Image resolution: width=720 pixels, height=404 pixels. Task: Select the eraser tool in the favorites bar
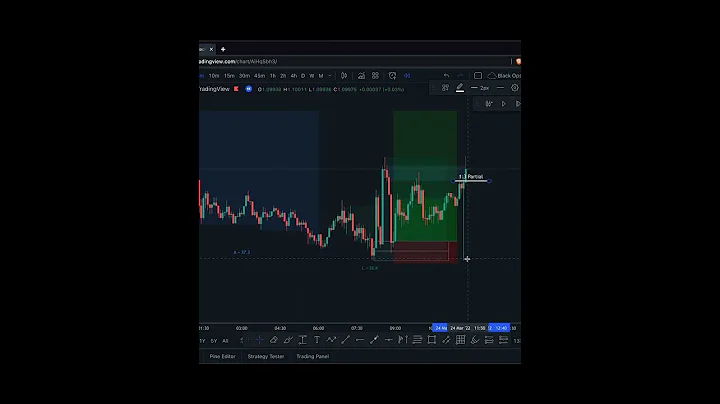click(x=274, y=340)
